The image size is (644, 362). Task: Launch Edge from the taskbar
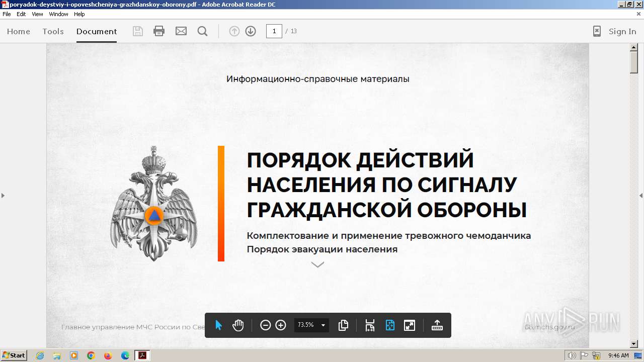[x=125, y=355]
